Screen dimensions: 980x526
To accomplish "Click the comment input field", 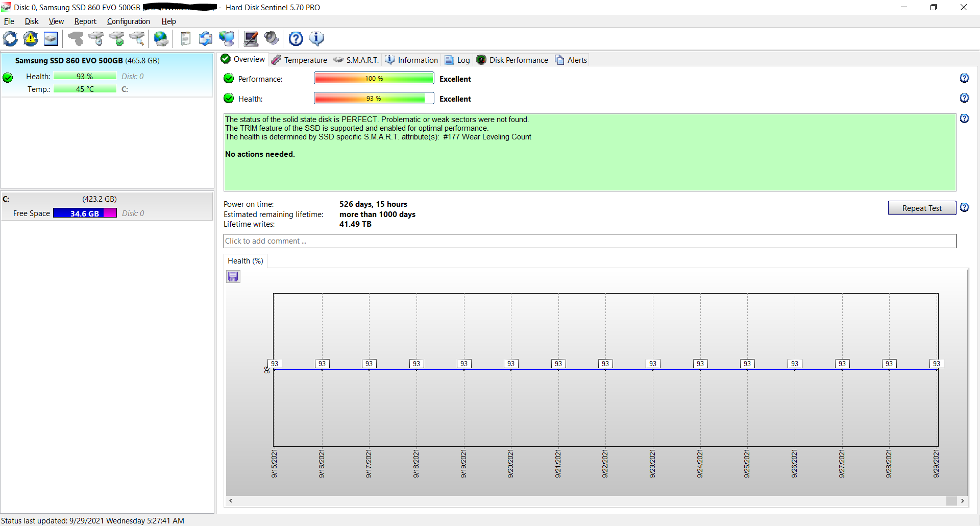I will pyautogui.click(x=590, y=241).
